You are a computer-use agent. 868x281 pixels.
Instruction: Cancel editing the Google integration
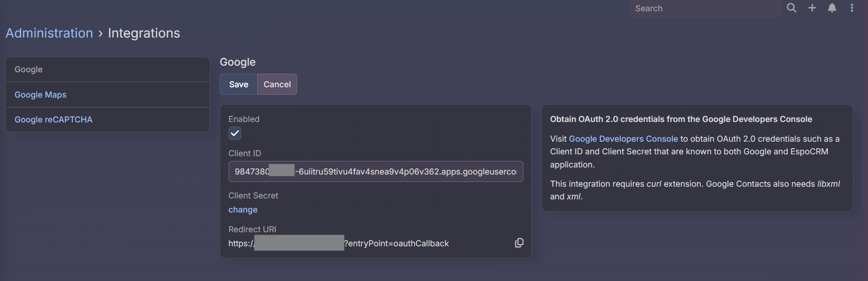coord(277,84)
